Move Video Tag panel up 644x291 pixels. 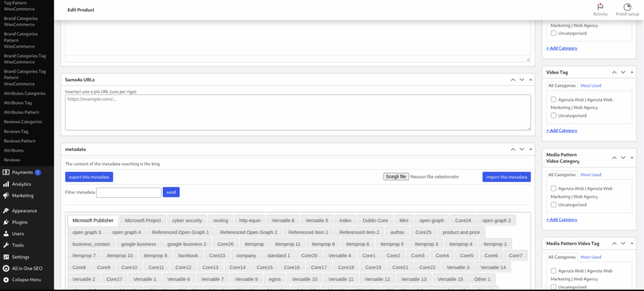tap(614, 72)
